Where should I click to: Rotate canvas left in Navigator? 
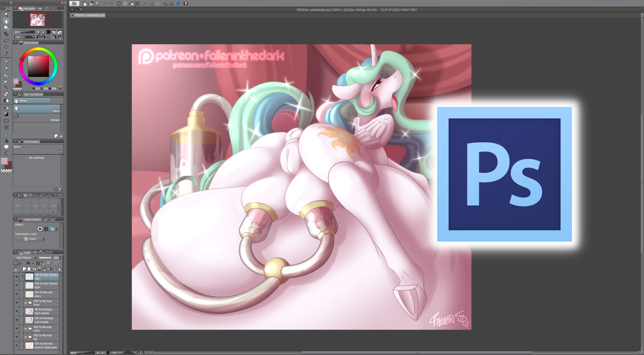(x=39, y=37)
